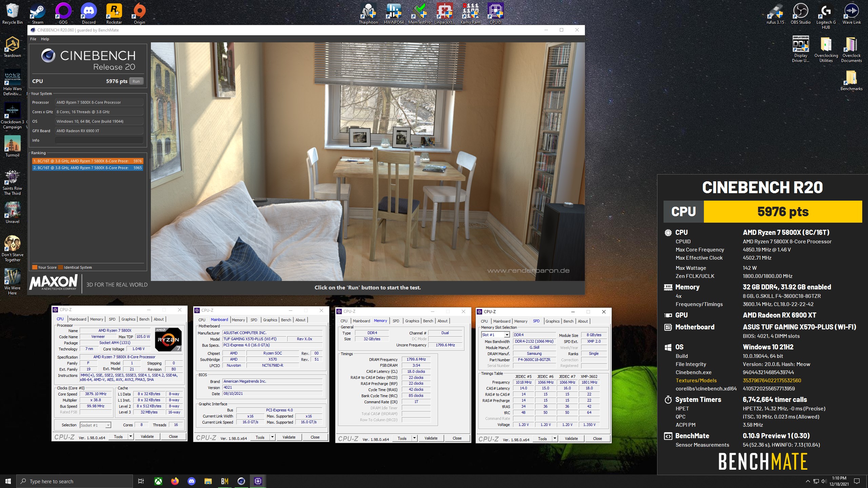
Task: Launch the Rockstar launcher icon
Action: (114, 14)
